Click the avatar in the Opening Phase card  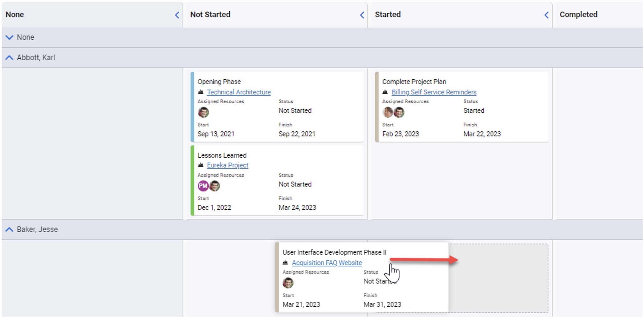(x=204, y=112)
